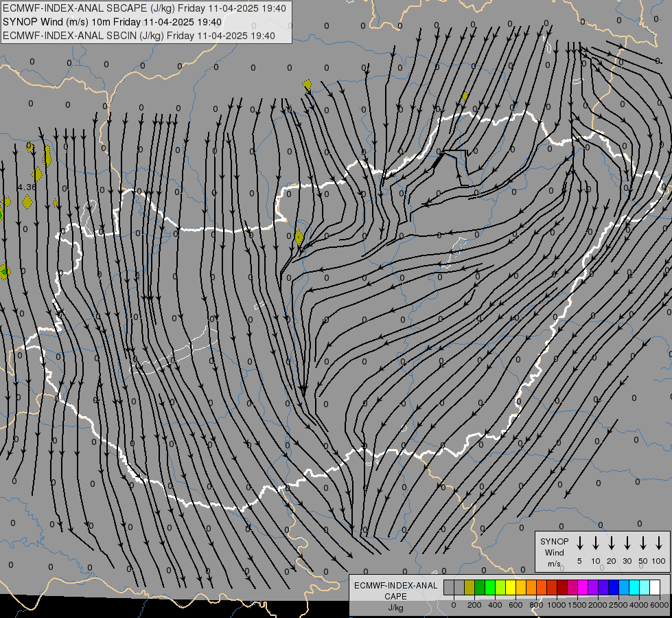Click the 800 tick label in CAPE legend
Image resolution: width=672 pixels, height=618 pixels.
[x=536, y=605]
